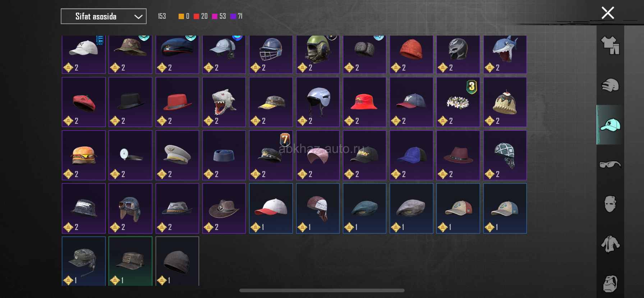Screen dimensions: 644x298
Task: Filter by purple rarity count 71
Action: pos(236,16)
